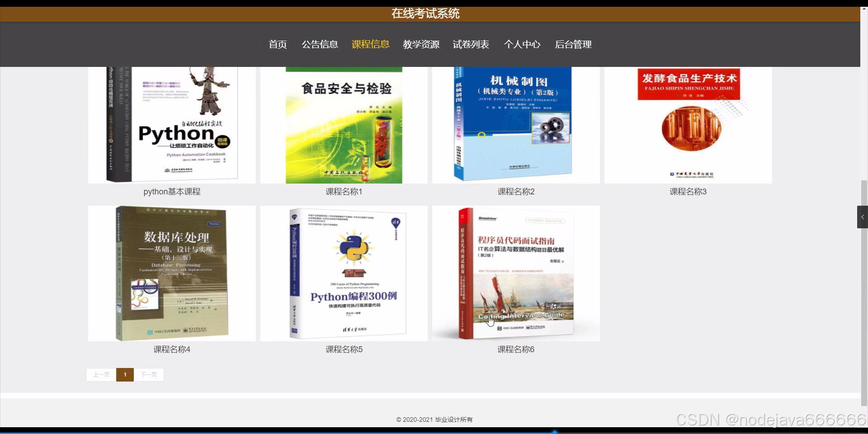Open the 试卷列表 exam list
The height and width of the screenshot is (434, 868).
point(471,44)
